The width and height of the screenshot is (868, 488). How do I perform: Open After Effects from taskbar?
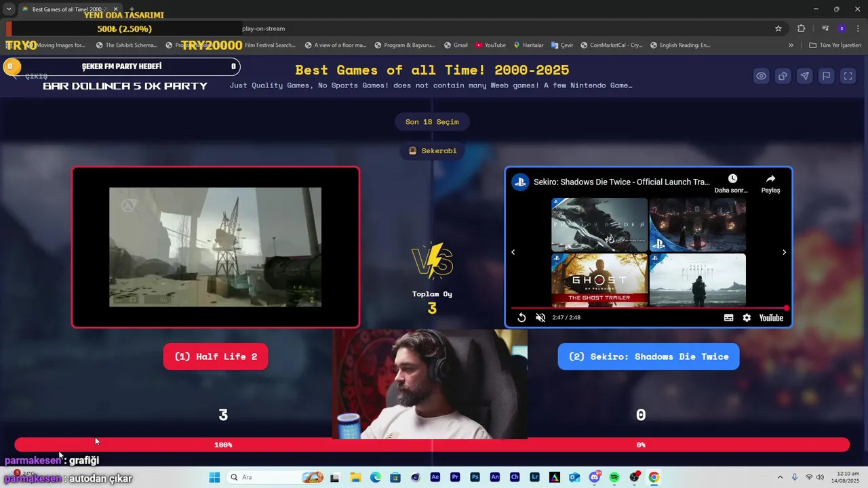tap(435, 477)
